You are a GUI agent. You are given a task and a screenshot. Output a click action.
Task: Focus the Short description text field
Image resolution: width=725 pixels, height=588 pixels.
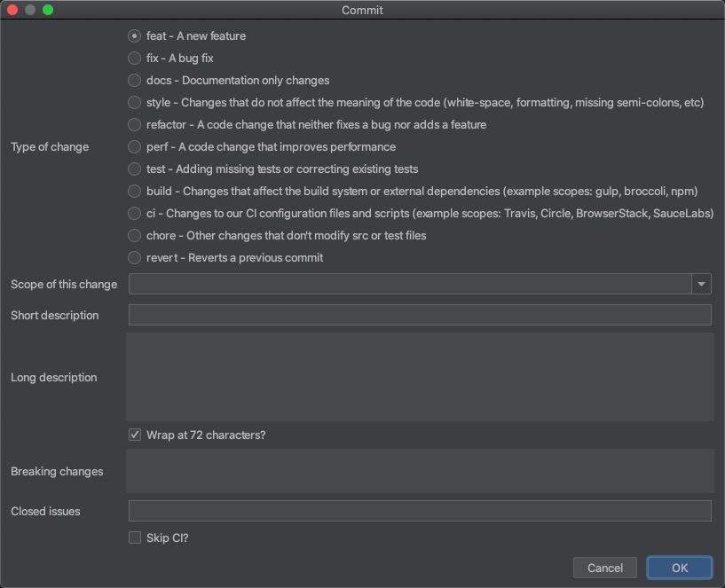coord(420,315)
